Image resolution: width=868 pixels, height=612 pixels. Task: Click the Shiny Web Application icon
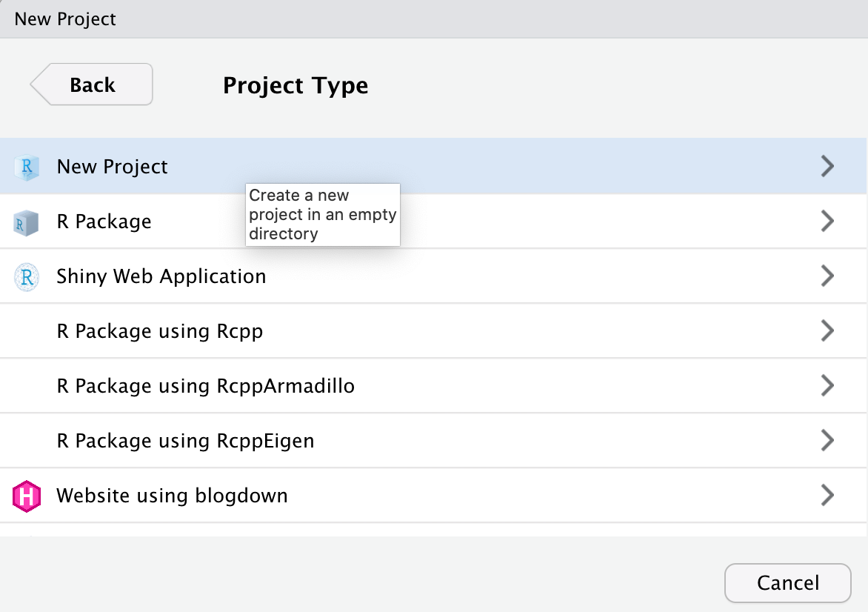tap(26, 276)
